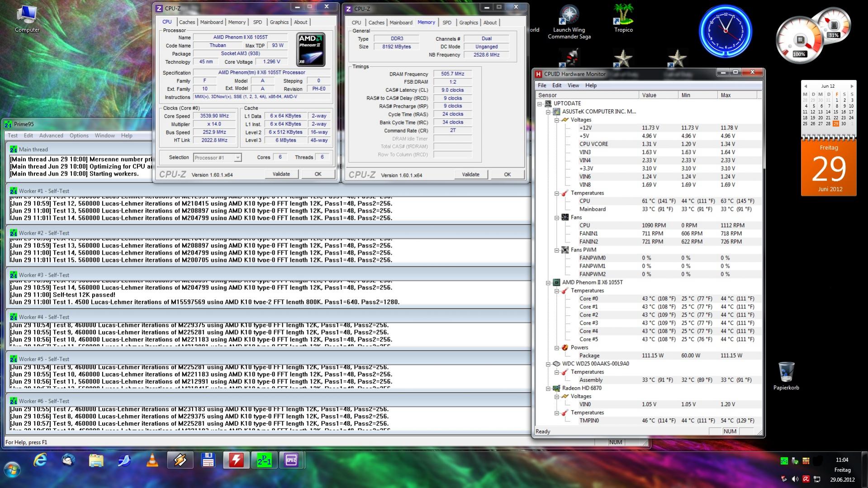Open the View menu in HWMonitor
The height and width of the screenshot is (488, 868).
573,85
